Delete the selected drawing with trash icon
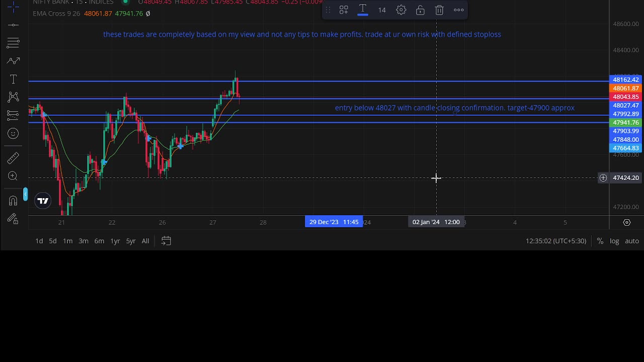Viewport: 644px width, 362px height. (439, 10)
